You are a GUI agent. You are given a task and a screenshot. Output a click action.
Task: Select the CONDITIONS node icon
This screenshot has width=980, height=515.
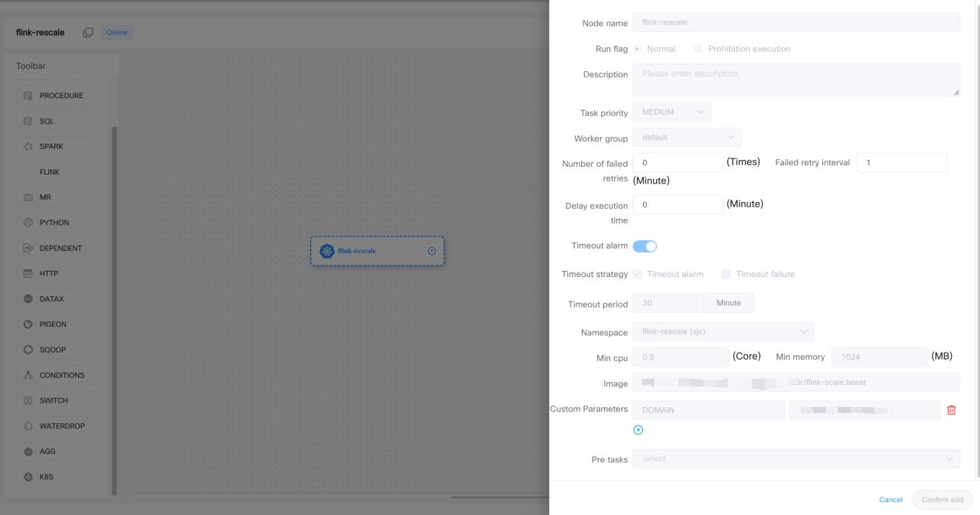(x=28, y=375)
